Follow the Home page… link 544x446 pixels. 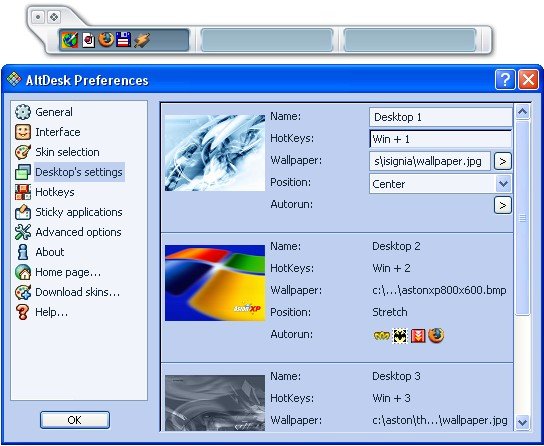[68, 272]
